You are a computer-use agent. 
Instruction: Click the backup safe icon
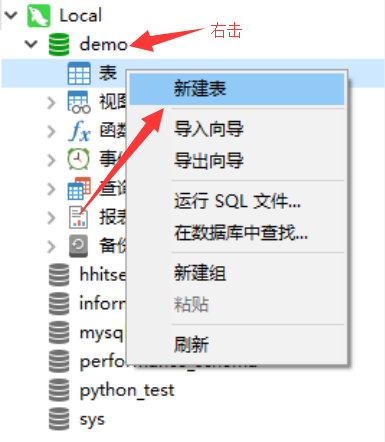click(x=79, y=246)
